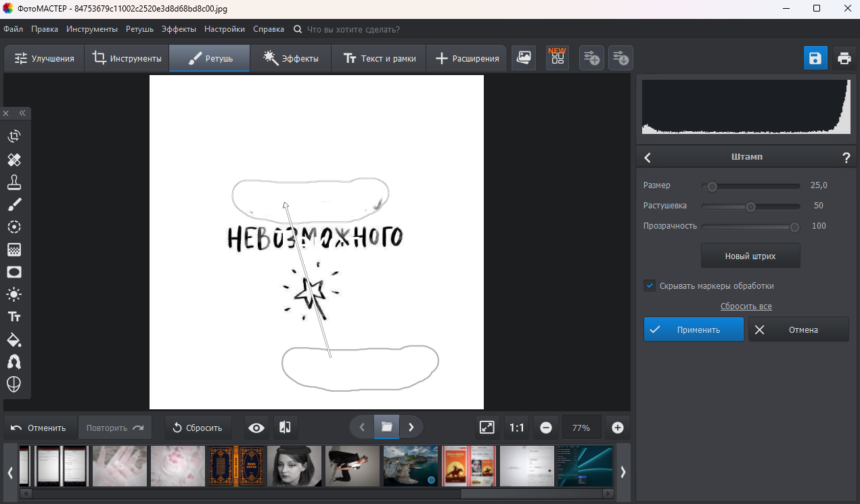This screenshot has width=860, height=504.
Task: Select the gradient filter tool
Action: [x=14, y=250]
